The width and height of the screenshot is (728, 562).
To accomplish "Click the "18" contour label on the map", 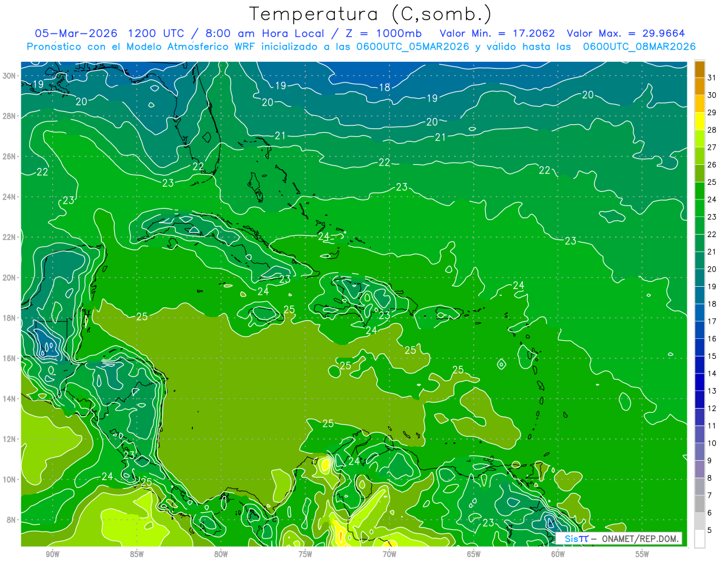I will pyautogui.click(x=385, y=87).
